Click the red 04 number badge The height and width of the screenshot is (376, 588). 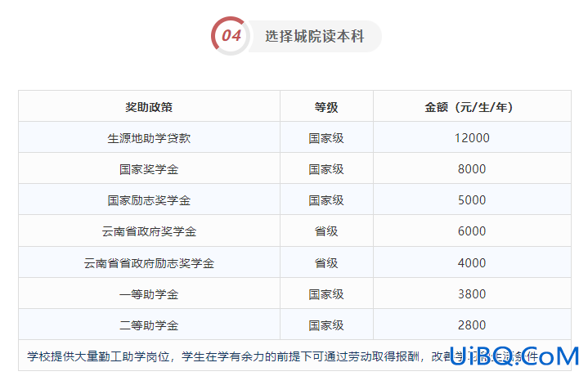(x=231, y=36)
